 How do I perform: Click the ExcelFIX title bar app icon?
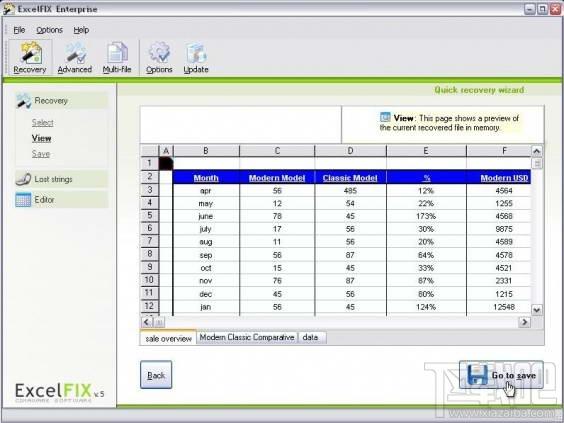coord(9,9)
